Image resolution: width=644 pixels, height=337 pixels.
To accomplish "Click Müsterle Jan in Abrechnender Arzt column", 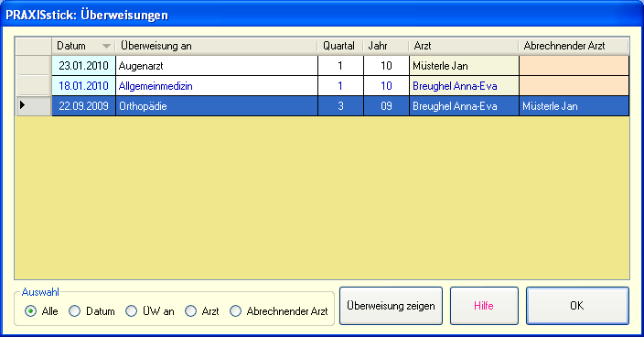I will point(574,106).
